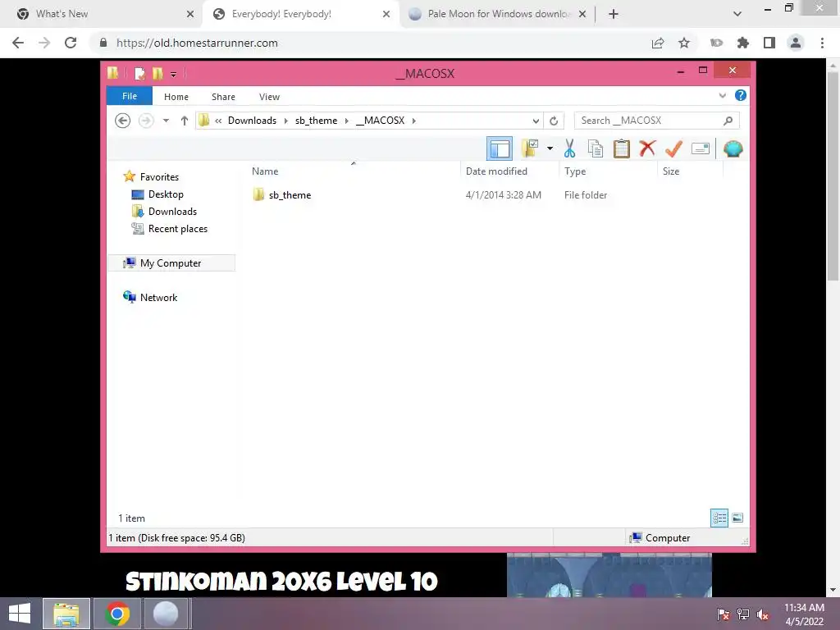Image resolution: width=840 pixels, height=630 pixels.
Task: Open the blue Help question mark icon
Action: point(741,95)
